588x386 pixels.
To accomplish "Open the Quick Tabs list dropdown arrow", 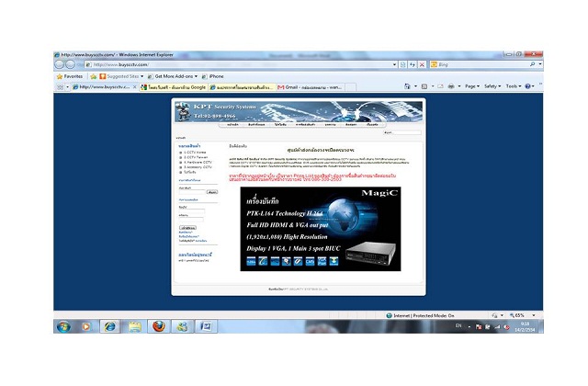I will click(67, 87).
